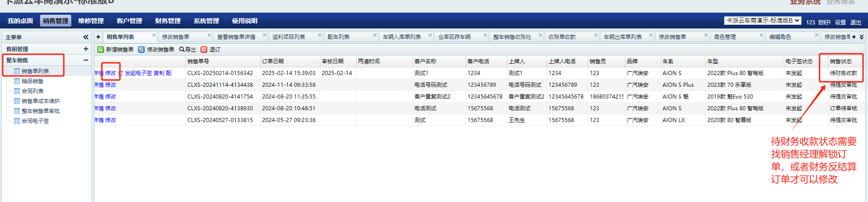Click the red 退订 icon
This screenshot has height=202, width=868.
(204, 50)
